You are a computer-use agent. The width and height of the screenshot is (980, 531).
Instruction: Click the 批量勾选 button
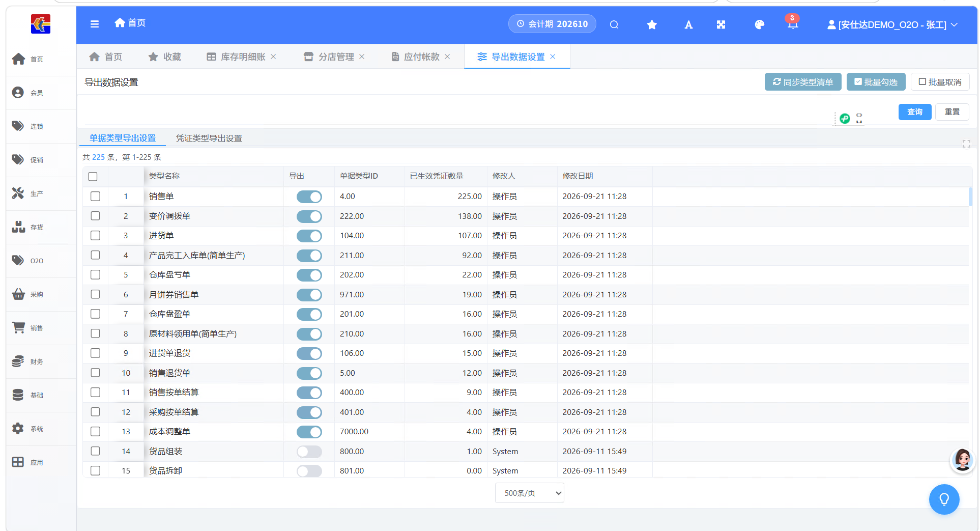pyautogui.click(x=876, y=82)
